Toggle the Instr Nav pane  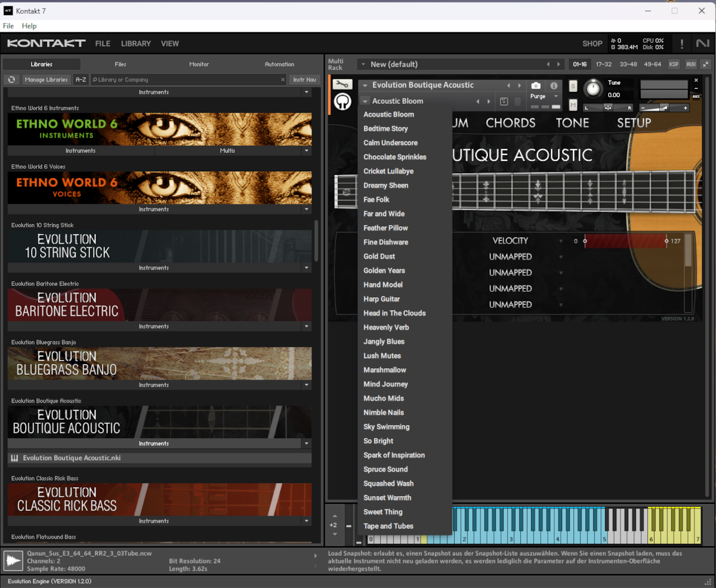coord(305,79)
